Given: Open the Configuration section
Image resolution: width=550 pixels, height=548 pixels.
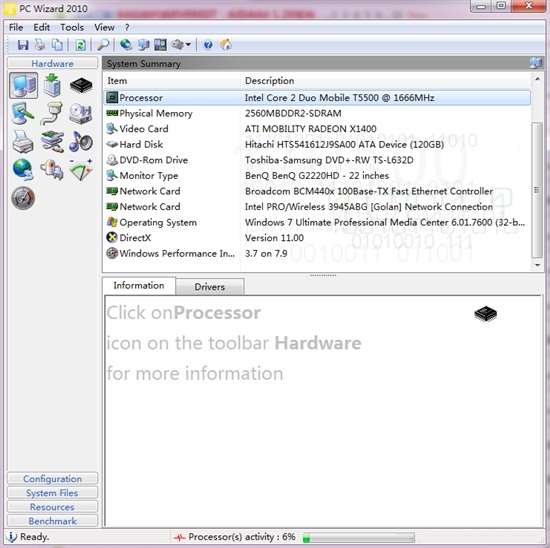Looking at the screenshot, I should point(52,479).
